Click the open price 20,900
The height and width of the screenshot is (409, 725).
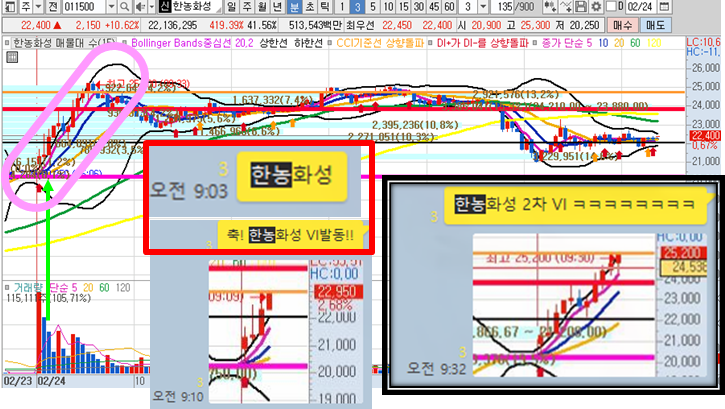(x=486, y=25)
